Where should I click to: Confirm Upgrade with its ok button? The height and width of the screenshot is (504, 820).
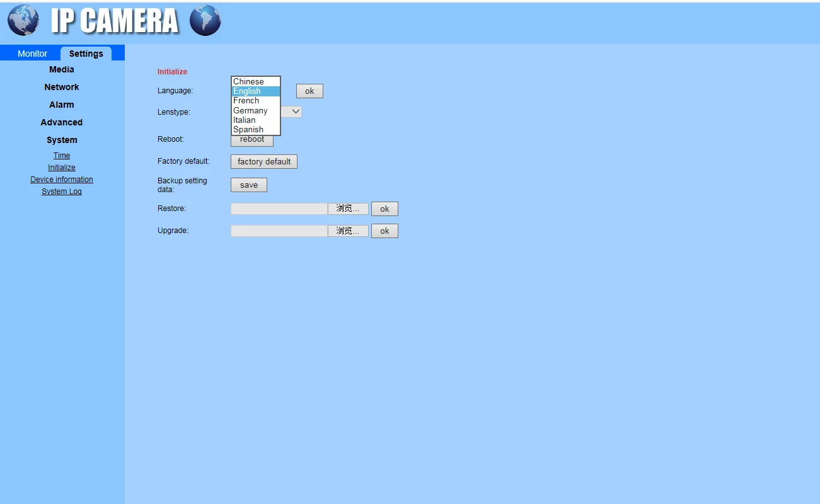(x=384, y=231)
